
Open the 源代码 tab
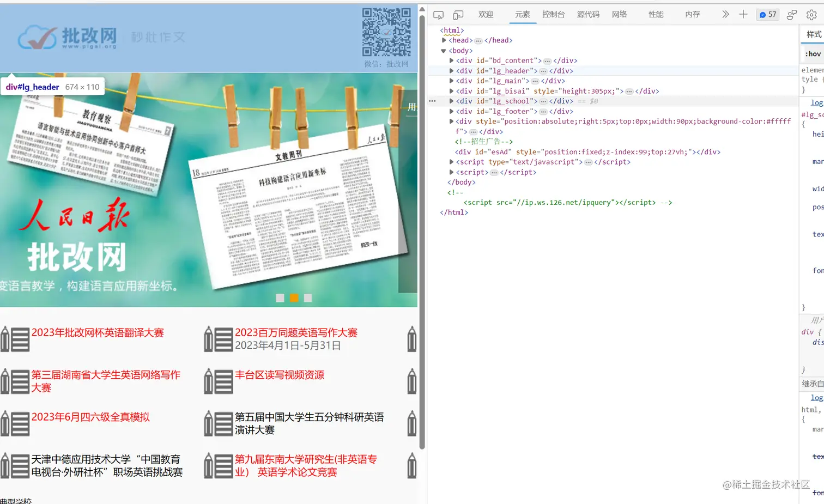pyautogui.click(x=589, y=15)
